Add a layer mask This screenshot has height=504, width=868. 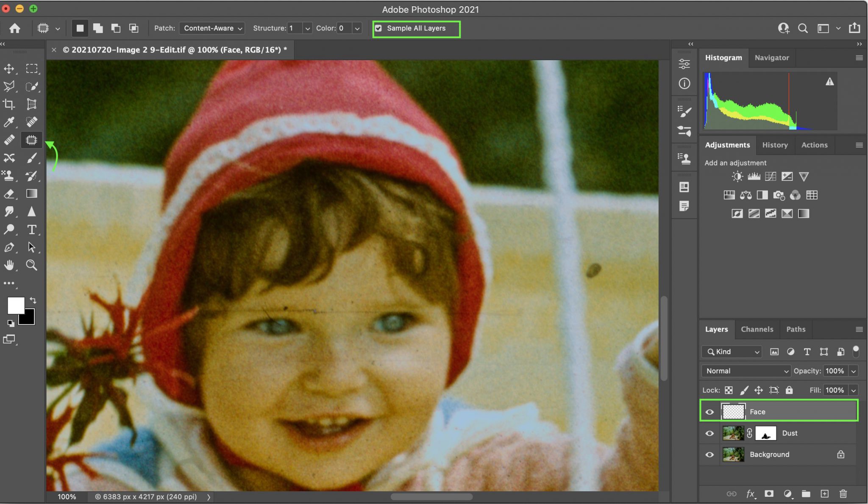(769, 493)
